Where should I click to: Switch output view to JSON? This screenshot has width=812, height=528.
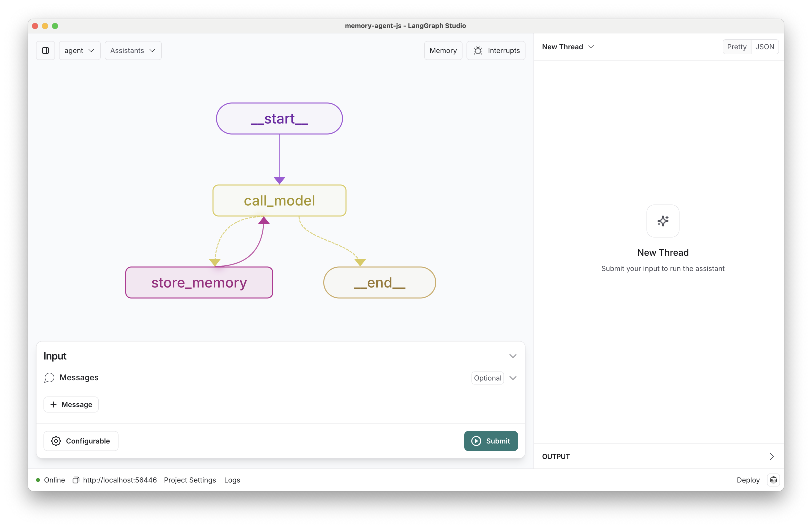pos(764,47)
